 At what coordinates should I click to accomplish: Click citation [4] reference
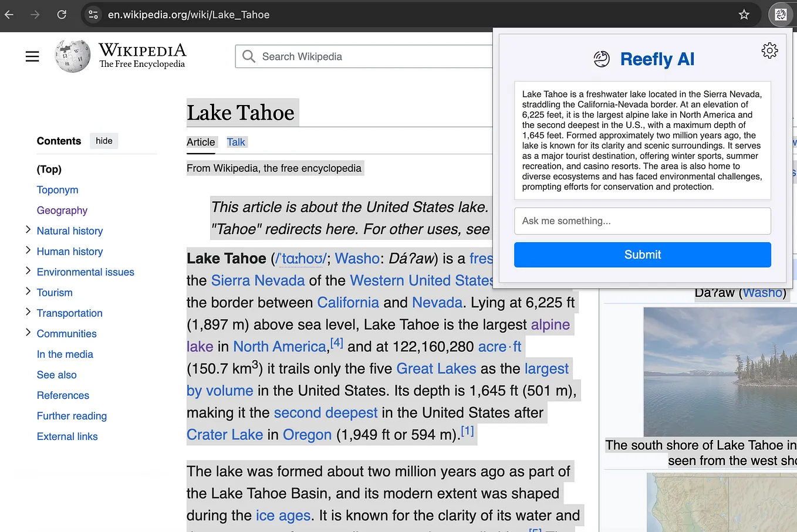pyautogui.click(x=337, y=343)
